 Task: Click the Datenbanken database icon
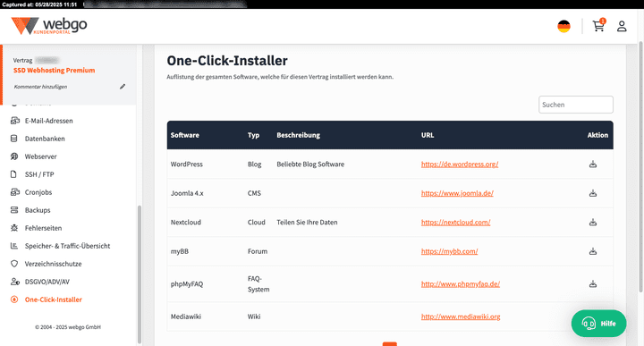14,139
